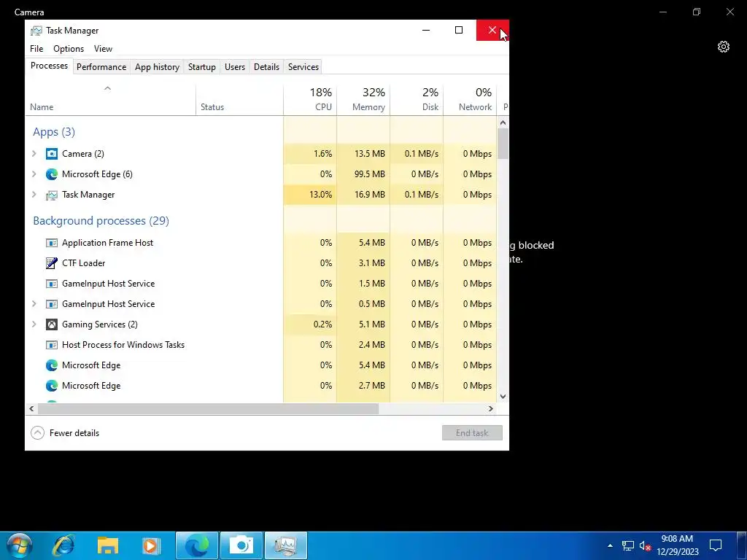Select Host Process for Windows Tasks row
Screen dimensions: 747x560
[x=260, y=345]
